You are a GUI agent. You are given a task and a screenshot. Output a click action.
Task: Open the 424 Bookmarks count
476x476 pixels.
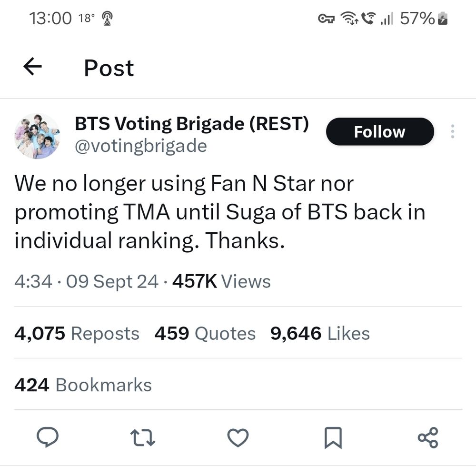tap(83, 385)
